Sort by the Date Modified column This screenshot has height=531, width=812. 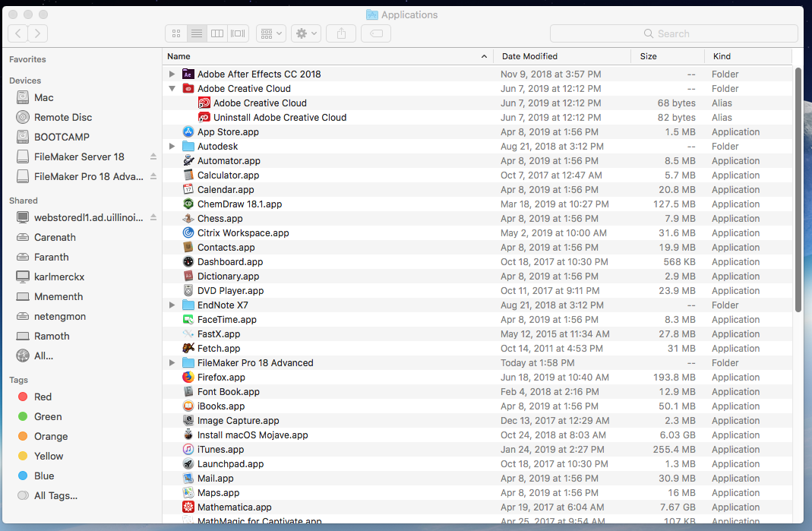pos(562,56)
